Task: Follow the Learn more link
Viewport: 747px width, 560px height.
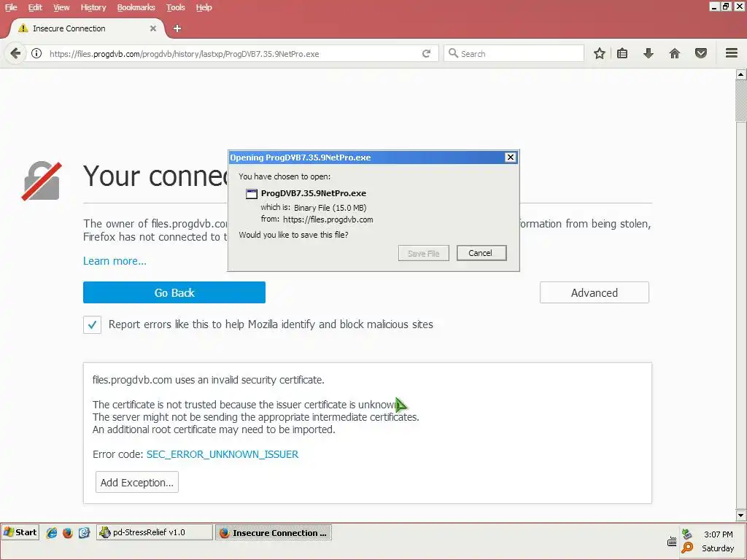Action: (115, 261)
